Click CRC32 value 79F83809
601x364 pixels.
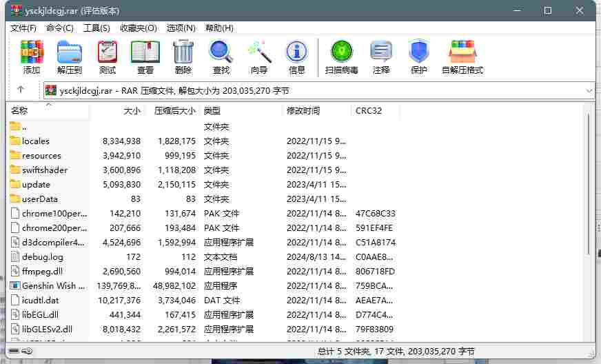pos(374,329)
